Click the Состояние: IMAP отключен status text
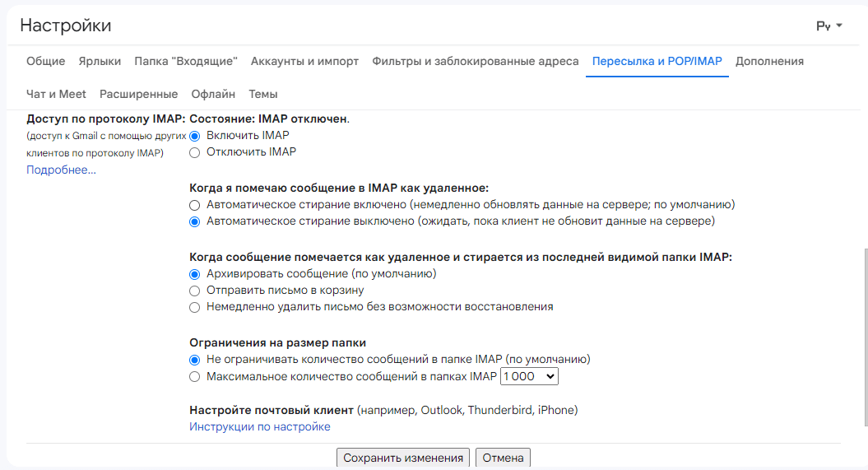The height and width of the screenshot is (470, 868). [270, 119]
